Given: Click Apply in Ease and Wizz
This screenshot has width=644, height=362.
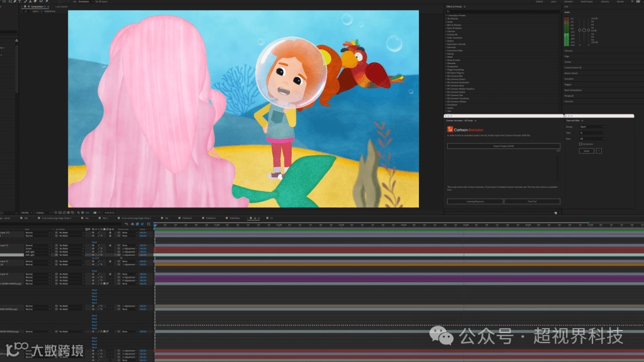Looking at the screenshot, I should [x=587, y=151].
